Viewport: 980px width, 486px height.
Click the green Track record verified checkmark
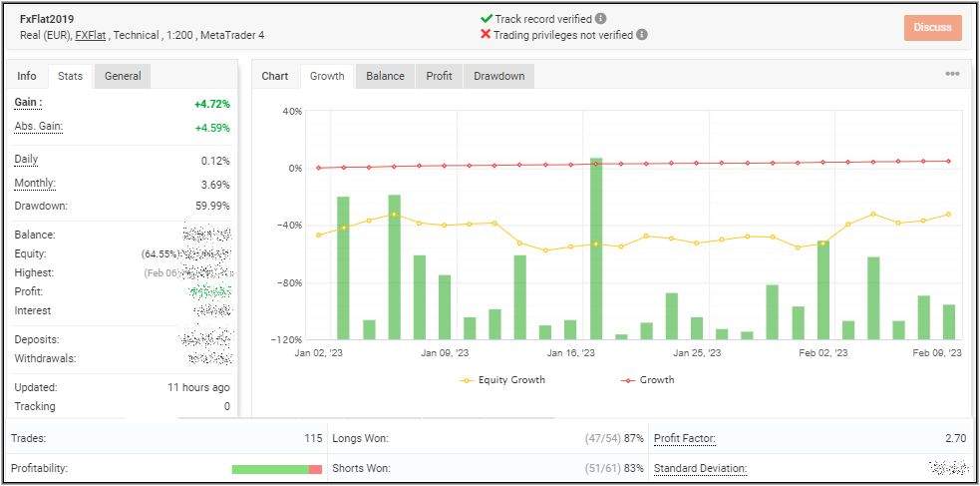click(486, 18)
